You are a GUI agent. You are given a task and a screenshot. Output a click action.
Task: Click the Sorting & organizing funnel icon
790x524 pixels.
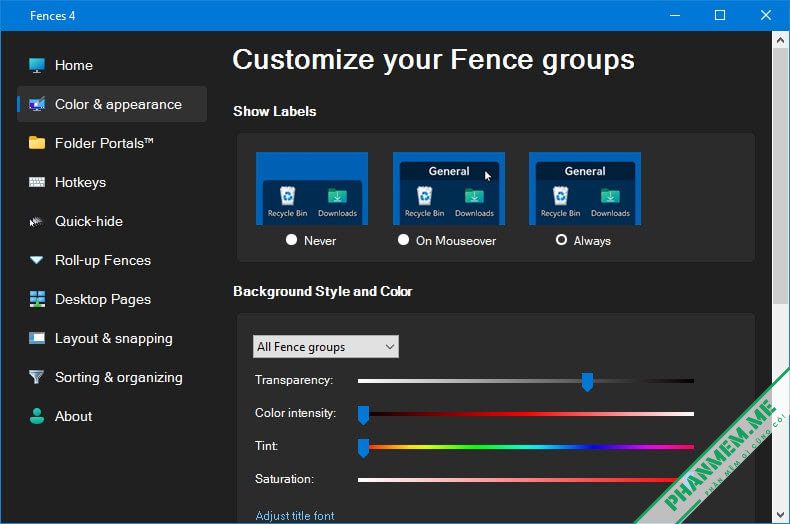coord(37,377)
